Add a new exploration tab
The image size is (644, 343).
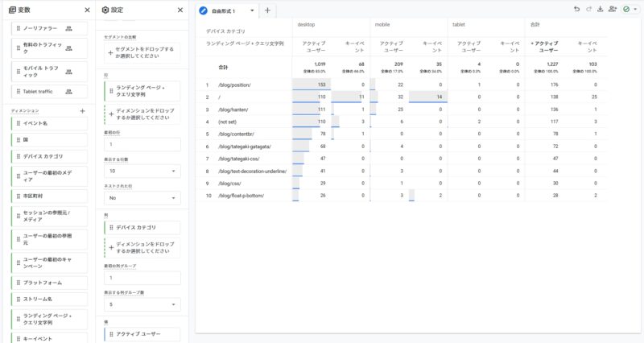point(267,10)
